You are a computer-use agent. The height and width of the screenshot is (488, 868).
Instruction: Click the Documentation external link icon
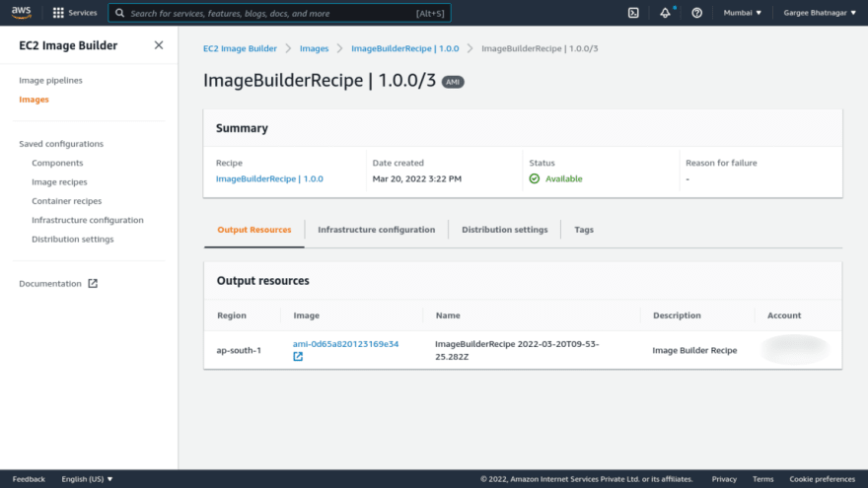[93, 283]
